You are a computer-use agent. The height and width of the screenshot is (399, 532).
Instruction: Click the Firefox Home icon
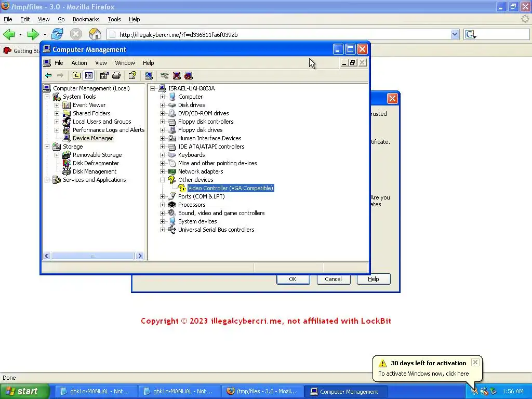[x=95, y=34]
